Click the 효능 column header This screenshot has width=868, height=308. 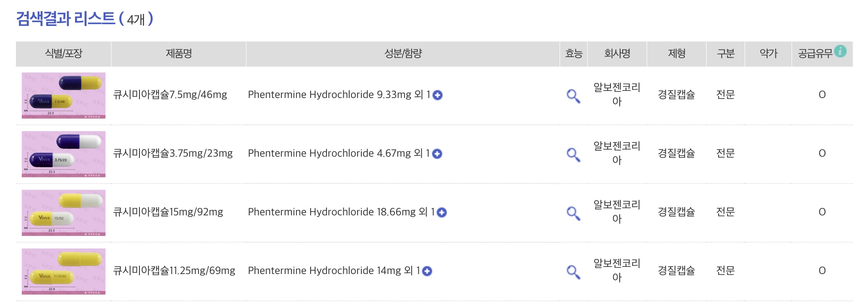[574, 54]
